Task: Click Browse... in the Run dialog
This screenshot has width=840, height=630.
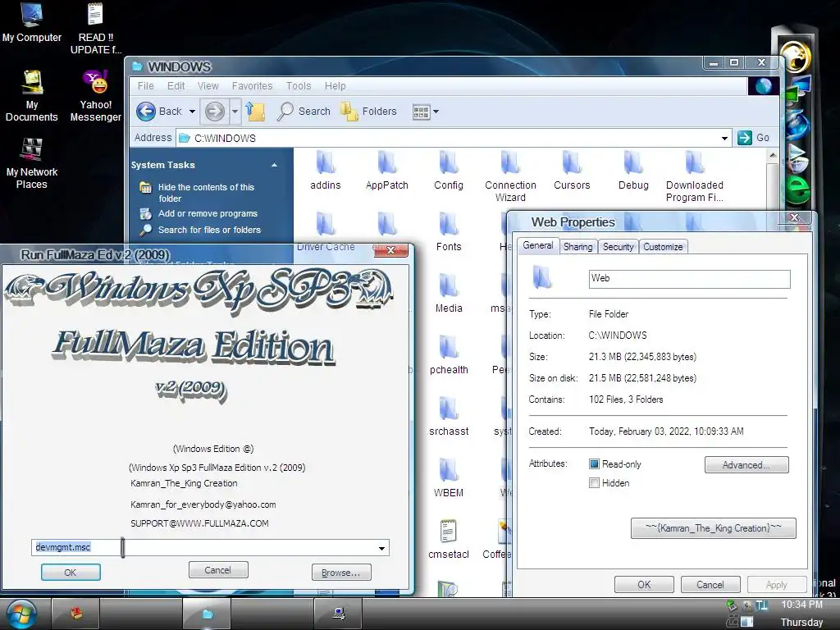Action: pos(340,573)
